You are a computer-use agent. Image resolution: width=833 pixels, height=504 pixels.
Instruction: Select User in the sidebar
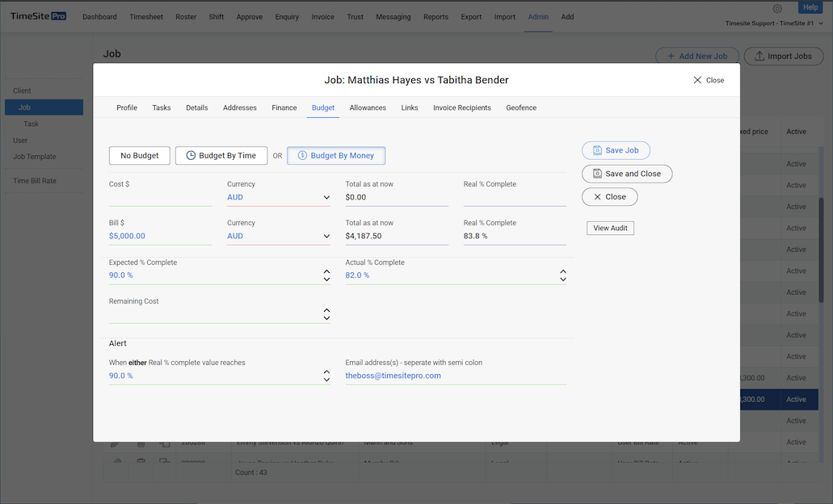(x=20, y=141)
